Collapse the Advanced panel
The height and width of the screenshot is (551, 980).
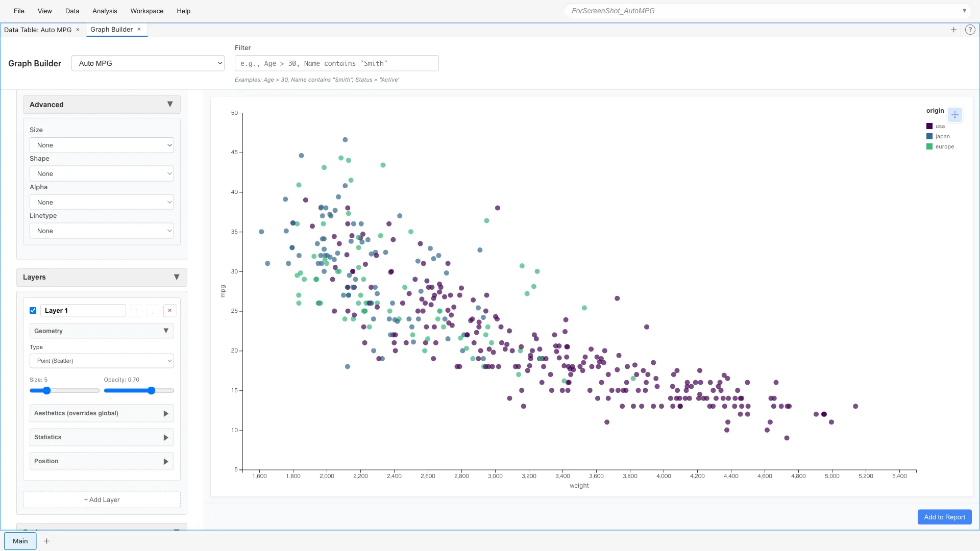[x=170, y=104]
